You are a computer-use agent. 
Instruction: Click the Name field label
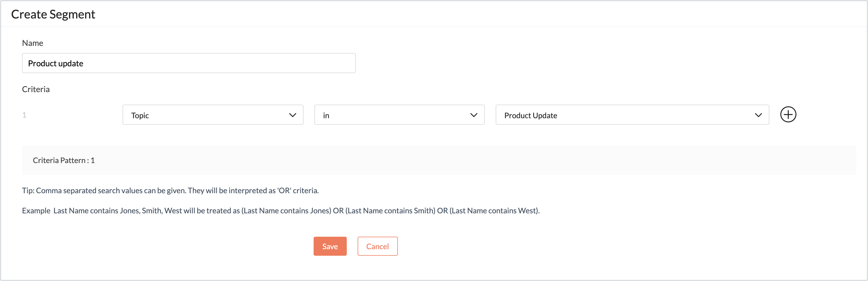click(32, 43)
